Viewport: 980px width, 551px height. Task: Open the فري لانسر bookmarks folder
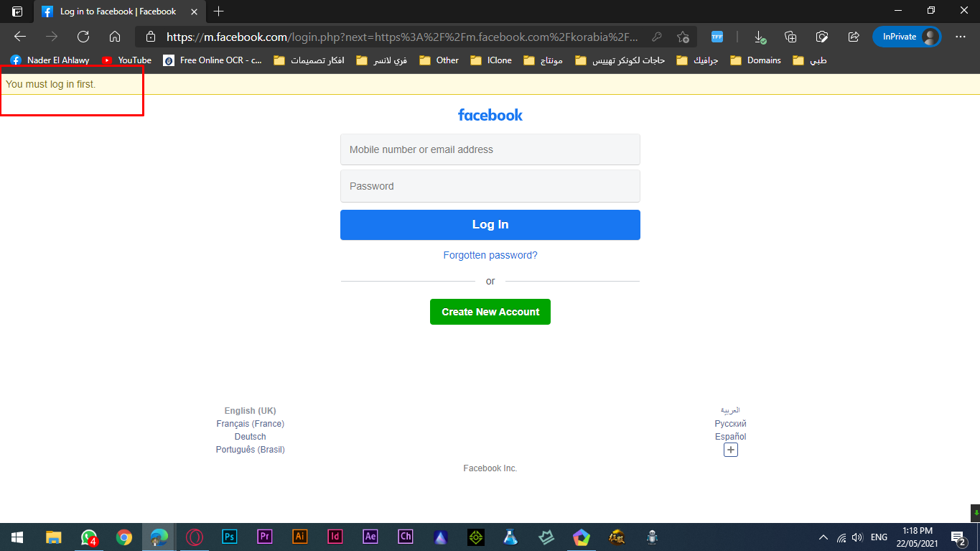tap(382, 60)
